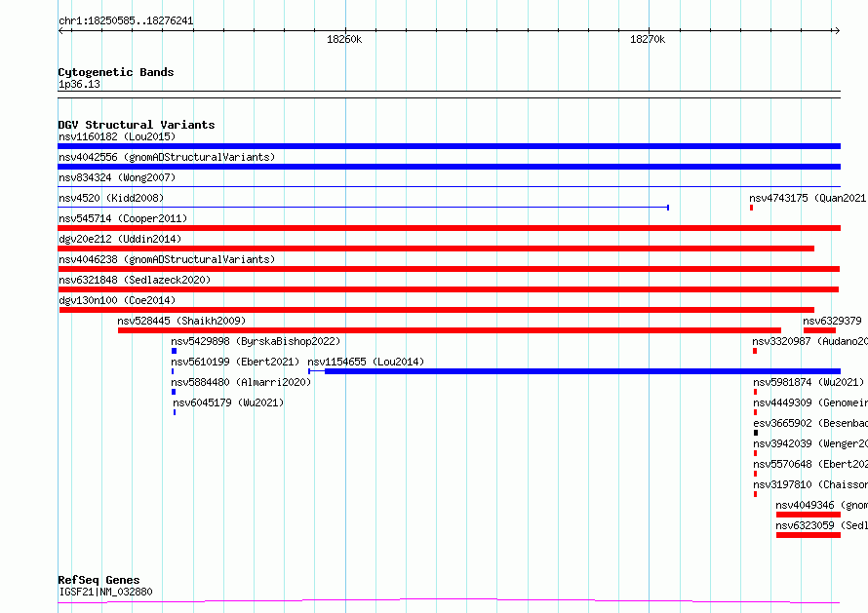Click the nsv4049346 variant label
The image size is (868, 613).
821,505
